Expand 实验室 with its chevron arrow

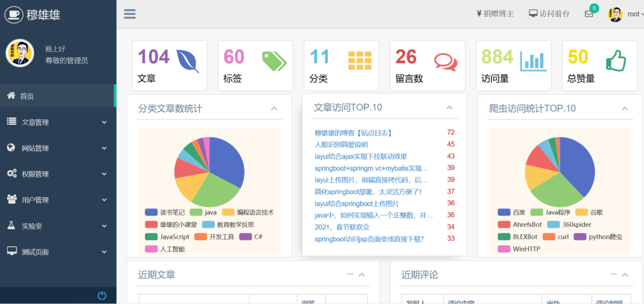click(104, 226)
